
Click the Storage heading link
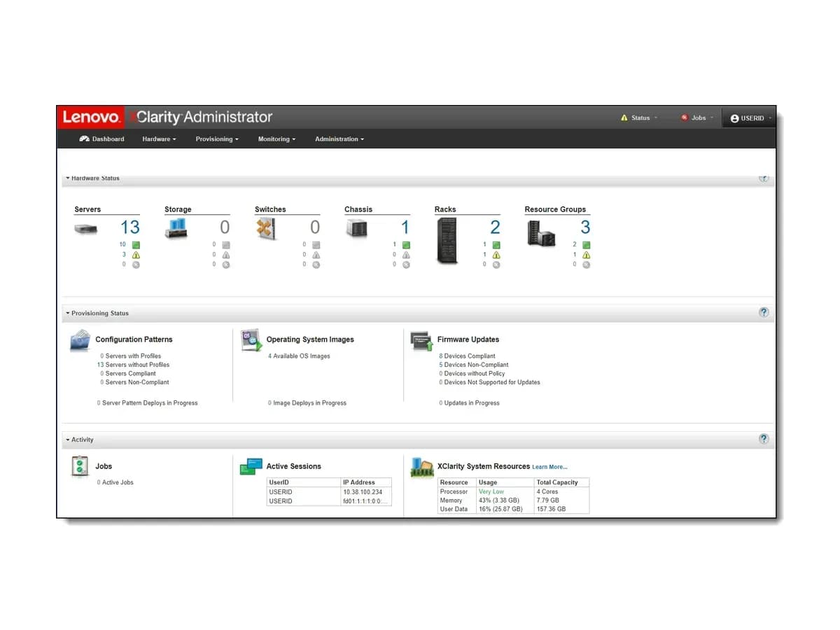click(178, 209)
